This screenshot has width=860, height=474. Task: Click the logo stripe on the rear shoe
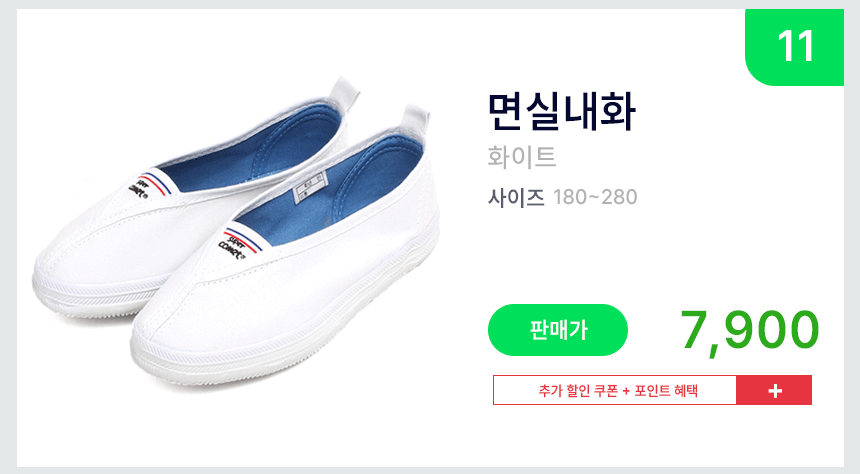point(149,185)
